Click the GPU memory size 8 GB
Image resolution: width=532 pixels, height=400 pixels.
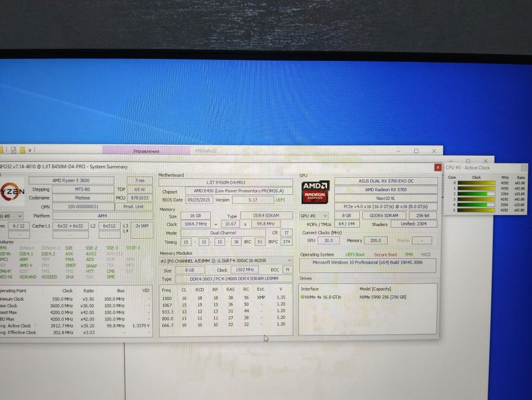click(347, 216)
